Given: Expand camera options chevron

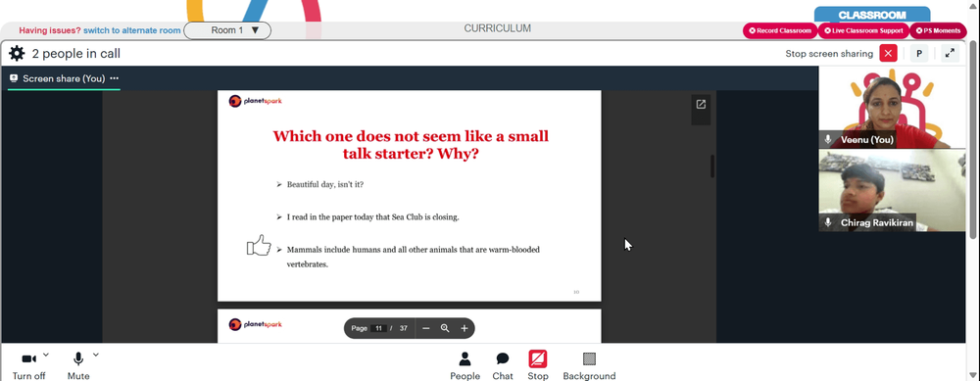Looking at the screenshot, I should pyautogui.click(x=46, y=355).
